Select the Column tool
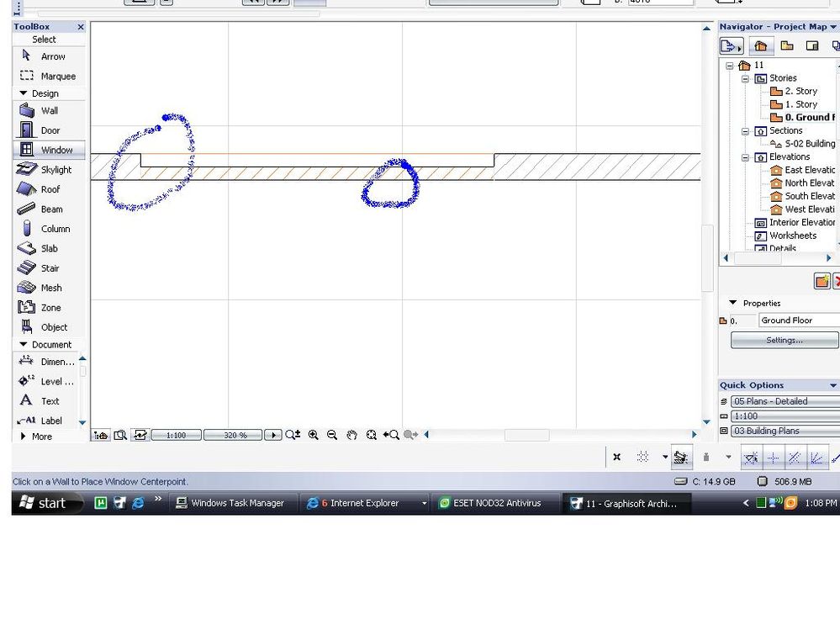 click(x=48, y=229)
